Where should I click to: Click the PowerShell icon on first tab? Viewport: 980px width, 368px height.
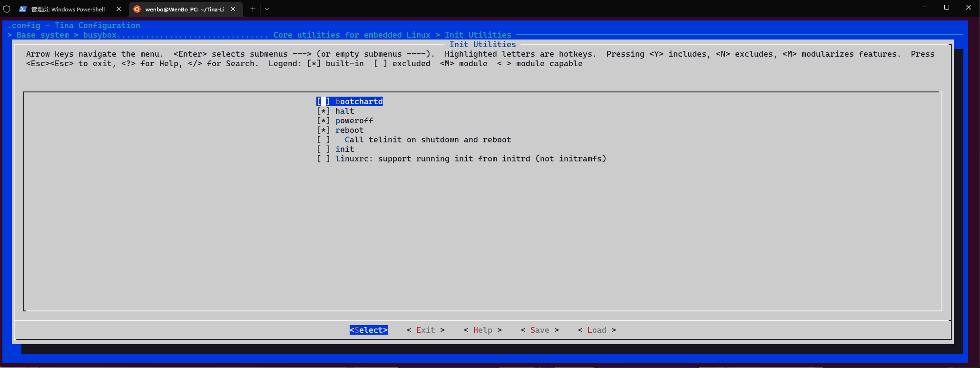click(22, 9)
